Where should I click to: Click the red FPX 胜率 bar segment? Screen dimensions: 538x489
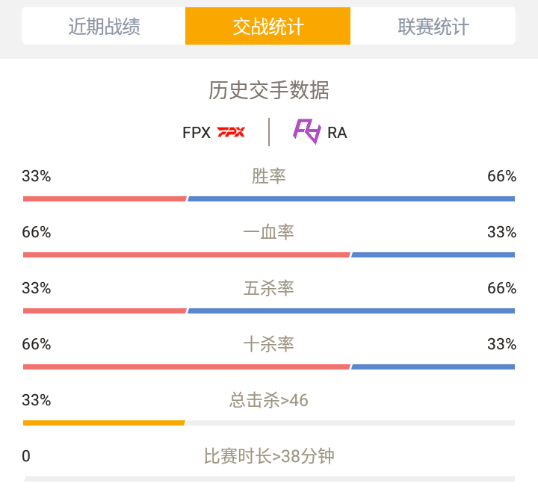pyautogui.click(x=105, y=199)
